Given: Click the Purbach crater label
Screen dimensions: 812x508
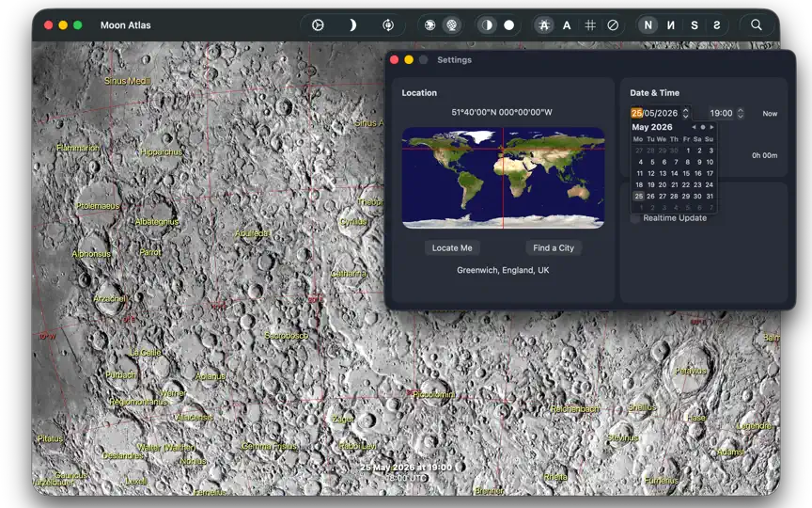Looking at the screenshot, I should [120, 374].
